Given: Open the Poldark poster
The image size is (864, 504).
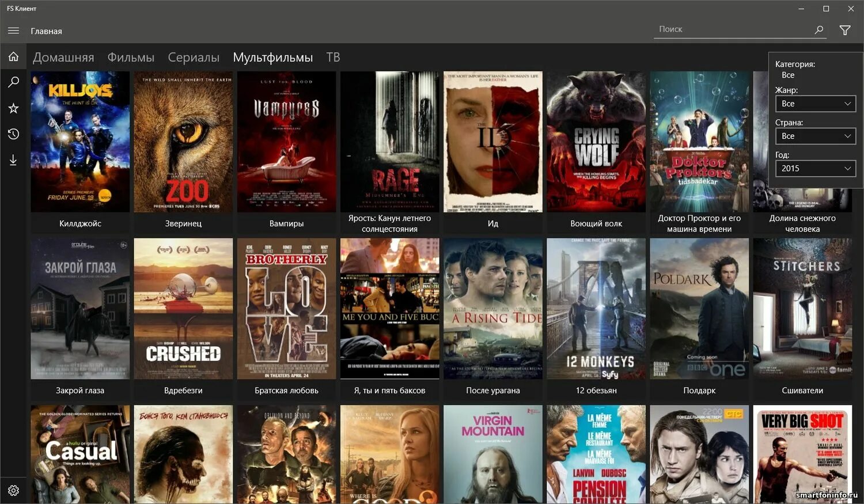Looking at the screenshot, I should (x=699, y=309).
